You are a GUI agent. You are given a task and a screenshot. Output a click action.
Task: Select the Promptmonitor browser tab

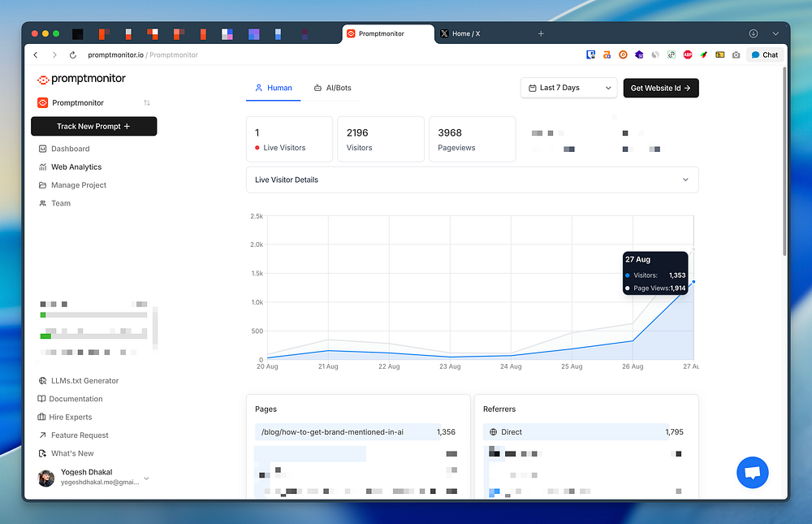coord(388,33)
